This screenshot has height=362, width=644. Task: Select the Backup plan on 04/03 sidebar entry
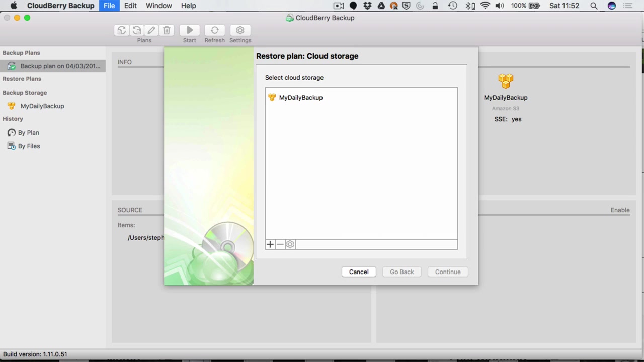[x=53, y=66]
